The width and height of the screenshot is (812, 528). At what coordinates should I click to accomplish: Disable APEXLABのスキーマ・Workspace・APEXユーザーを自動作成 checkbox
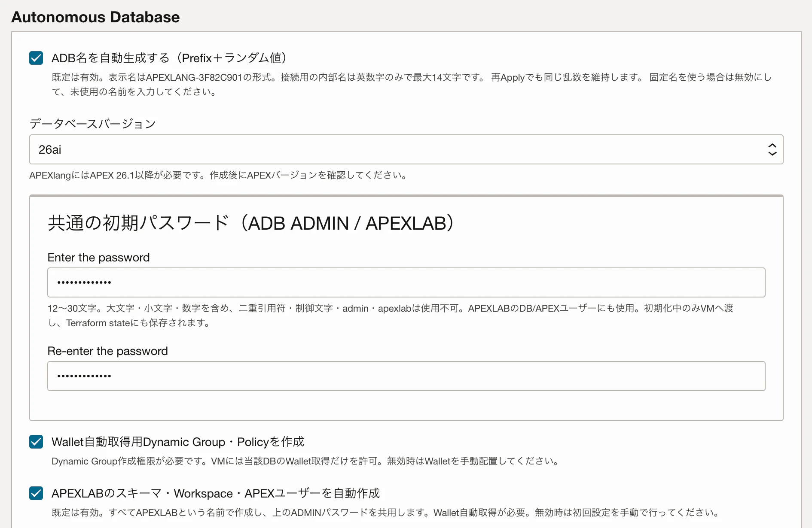click(x=36, y=493)
